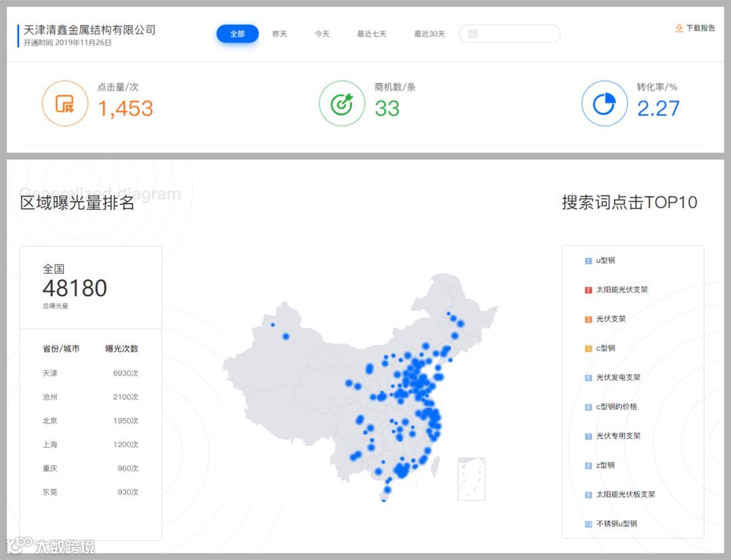This screenshot has width=731, height=560.
Task: Select the 东莞 row in exposure ranking
Action: (x=91, y=492)
